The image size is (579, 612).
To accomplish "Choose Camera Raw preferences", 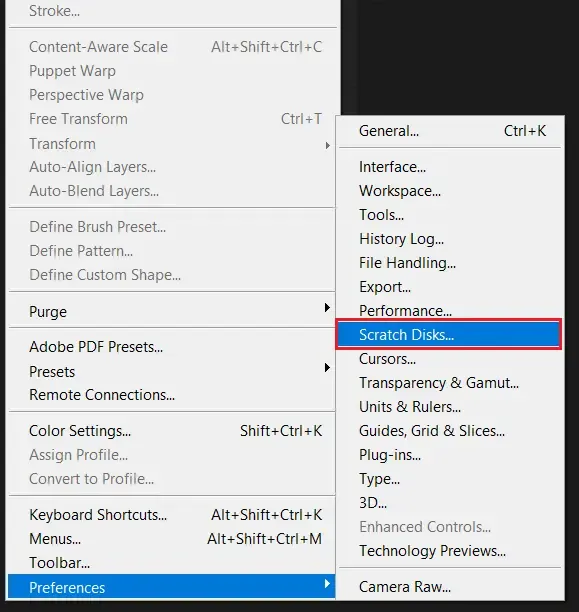I will pyautogui.click(x=450, y=587).
